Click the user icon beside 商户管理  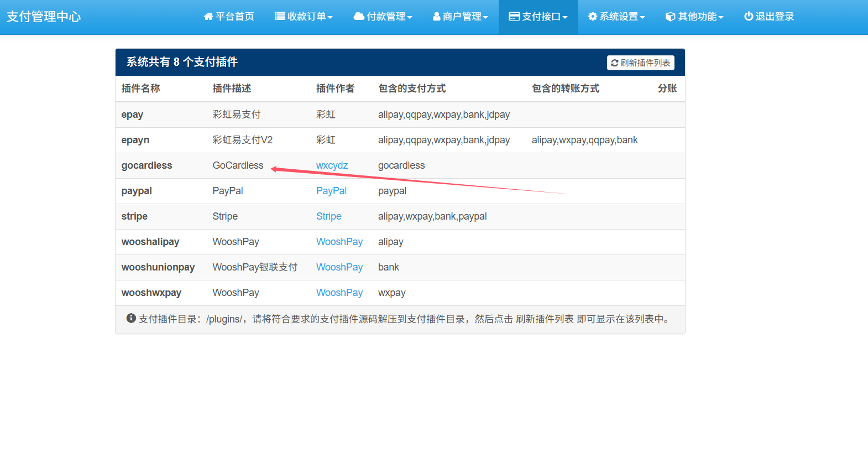pyautogui.click(x=437, y=17)
